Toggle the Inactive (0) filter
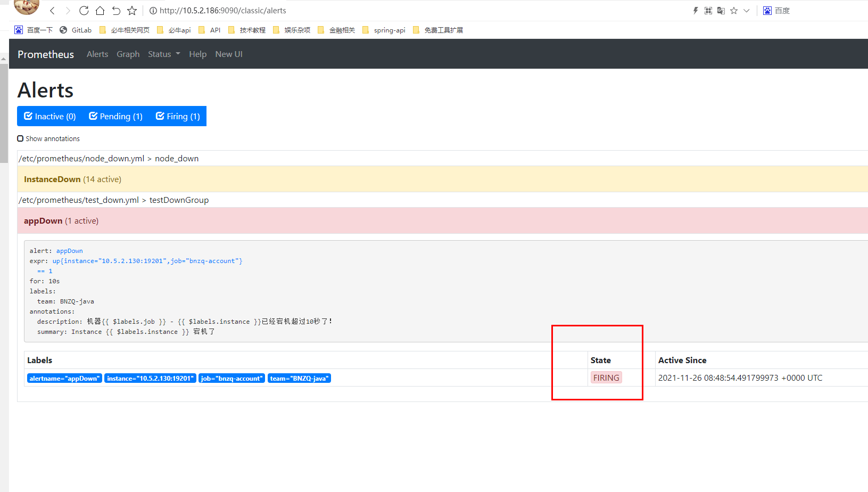 tap(50, 116)
